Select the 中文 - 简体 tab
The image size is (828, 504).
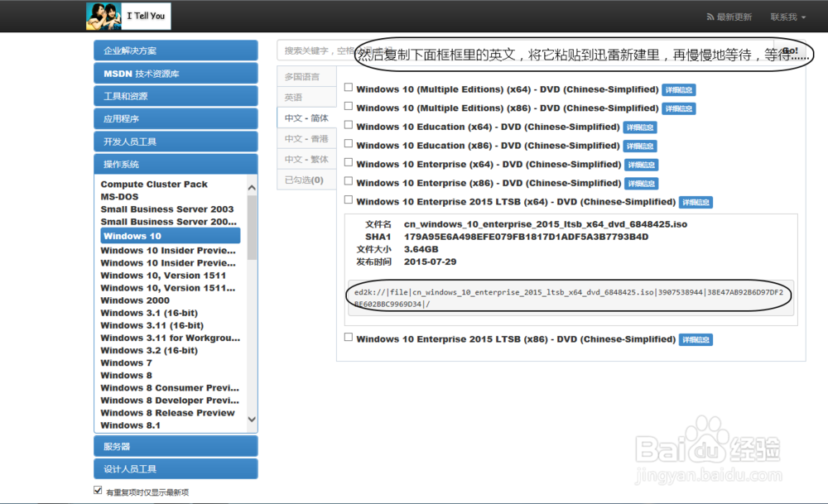(x=307, y=118)
